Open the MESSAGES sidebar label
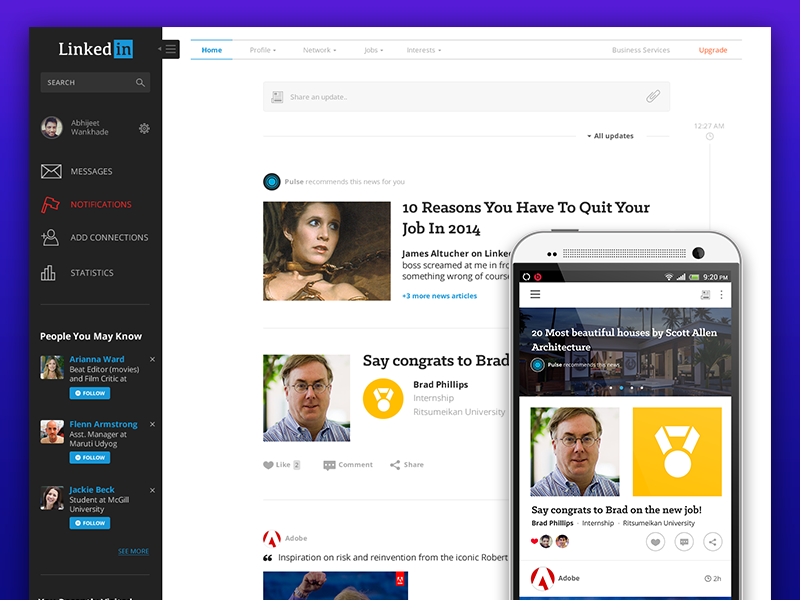The image size is (800, 600). click(x=91, y=171)
